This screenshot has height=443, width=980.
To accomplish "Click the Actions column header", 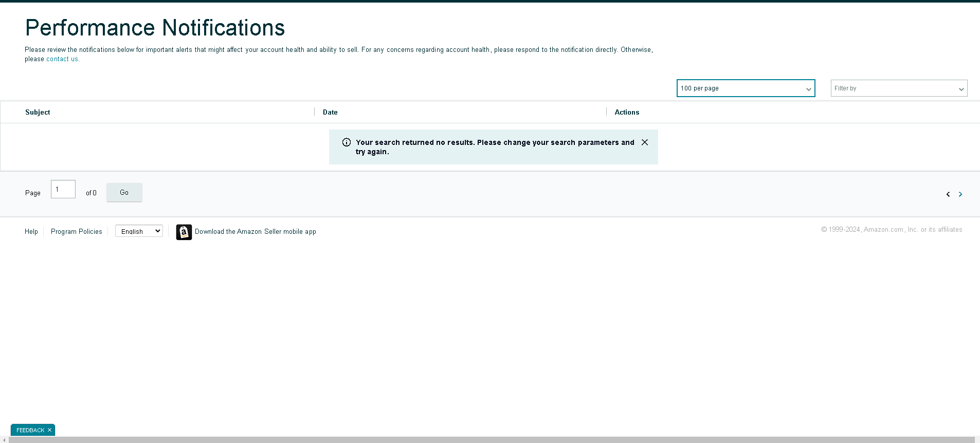I will tap(627, 112).
